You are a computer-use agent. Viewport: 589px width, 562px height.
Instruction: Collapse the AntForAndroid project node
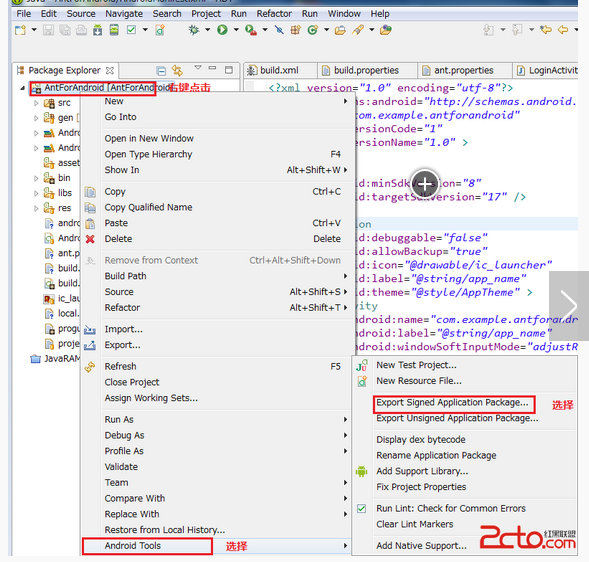click(x=23, y=88)
